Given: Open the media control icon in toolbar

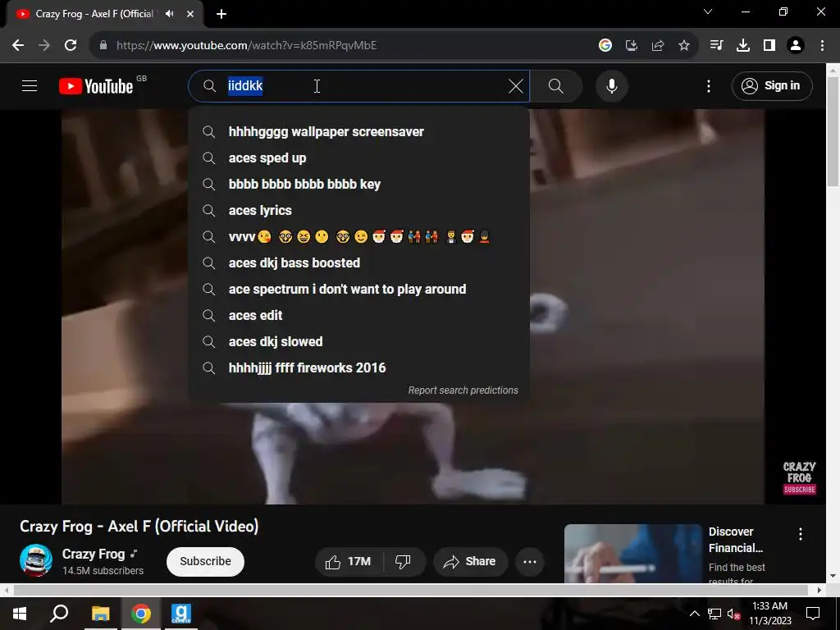Looking at the screenshot, I should (x=716, y=46).
